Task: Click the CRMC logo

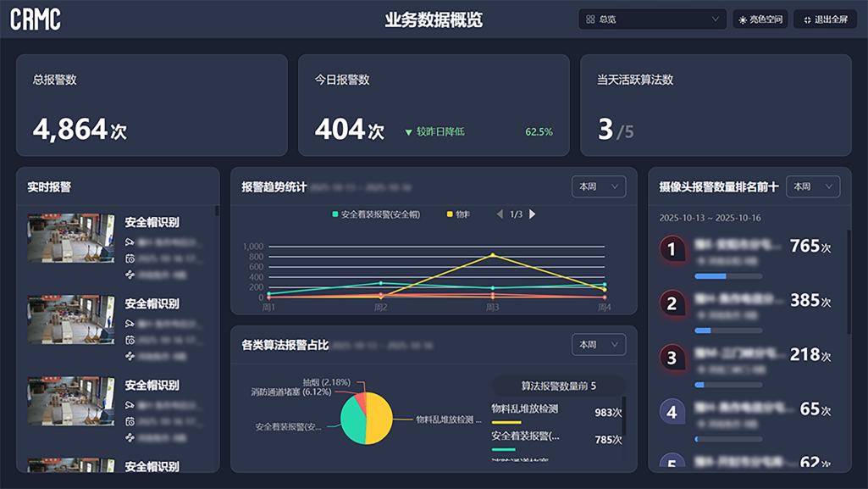Action: point(35,19)
